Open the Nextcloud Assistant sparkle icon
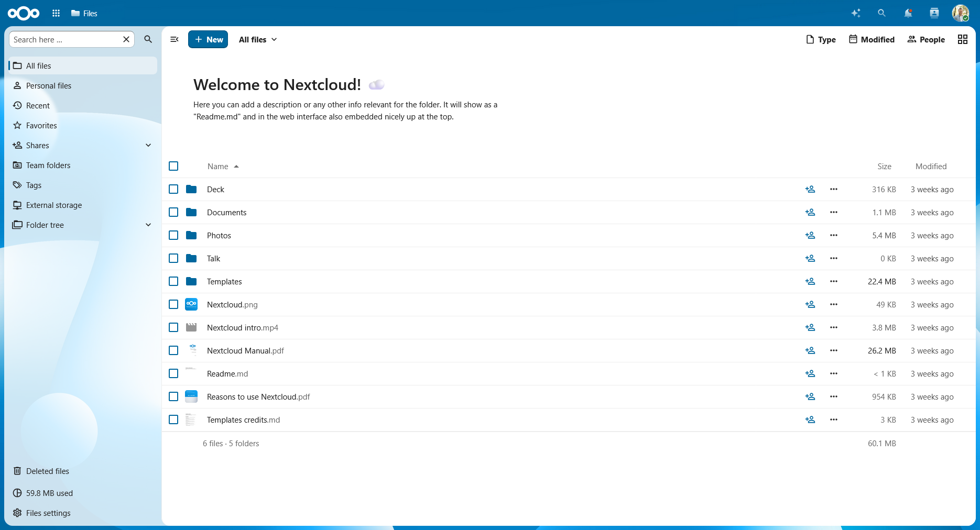 pos(856,13)
